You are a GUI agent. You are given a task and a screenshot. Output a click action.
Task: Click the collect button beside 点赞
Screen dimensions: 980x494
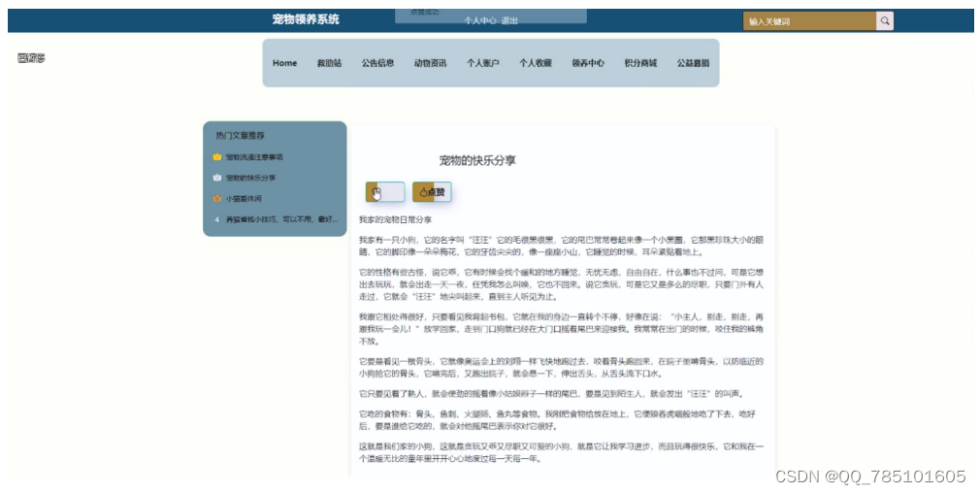coord(384,192)
